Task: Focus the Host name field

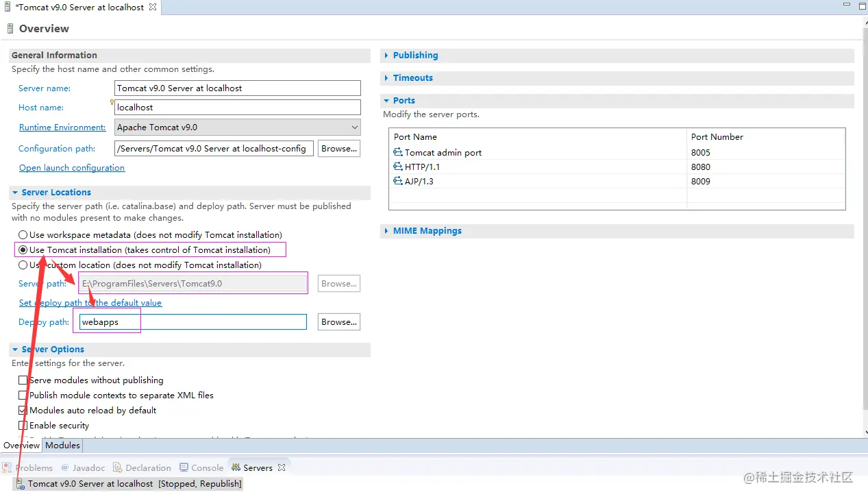Action: [237, 107]
